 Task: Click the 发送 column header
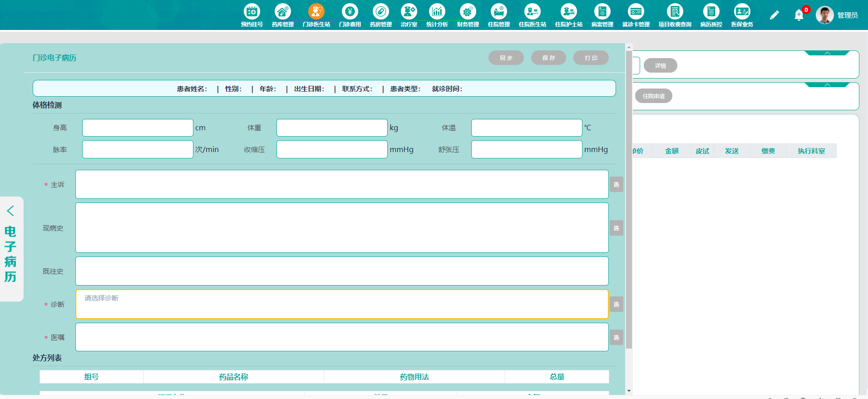732,151
